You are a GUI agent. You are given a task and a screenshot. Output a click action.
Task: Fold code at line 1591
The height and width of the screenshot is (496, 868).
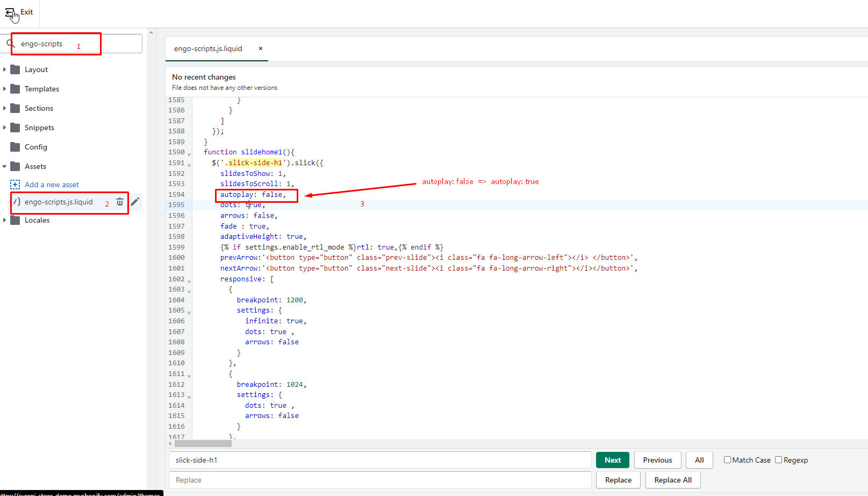[x=189, y=165]
